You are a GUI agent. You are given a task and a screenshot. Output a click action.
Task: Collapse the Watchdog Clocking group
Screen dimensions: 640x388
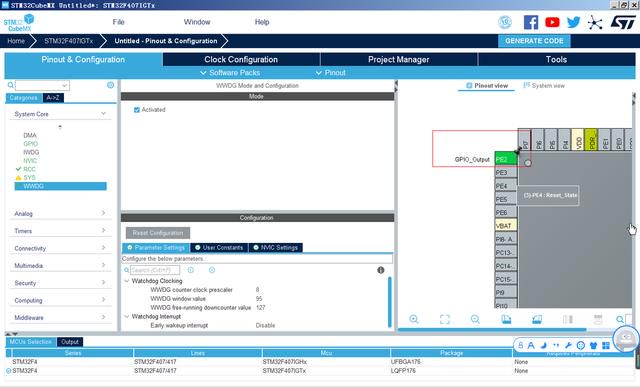[127, 281]
